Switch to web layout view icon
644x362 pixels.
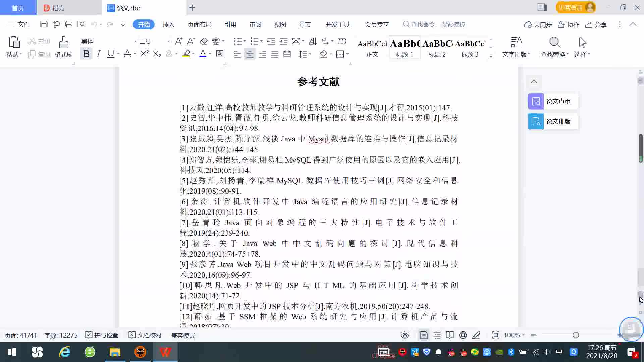click(463, 335)
